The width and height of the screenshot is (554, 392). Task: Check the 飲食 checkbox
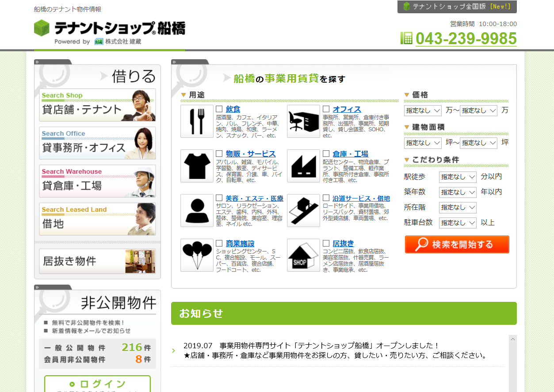point(219,109)
